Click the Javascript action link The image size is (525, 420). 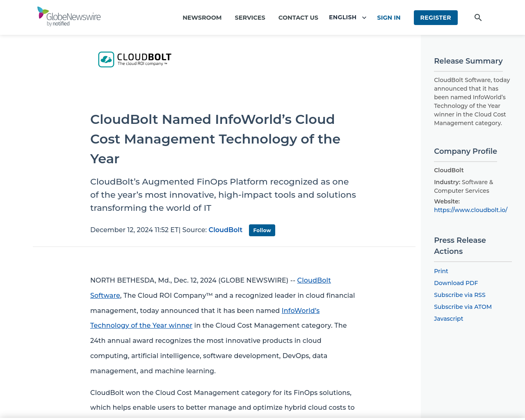448,319
